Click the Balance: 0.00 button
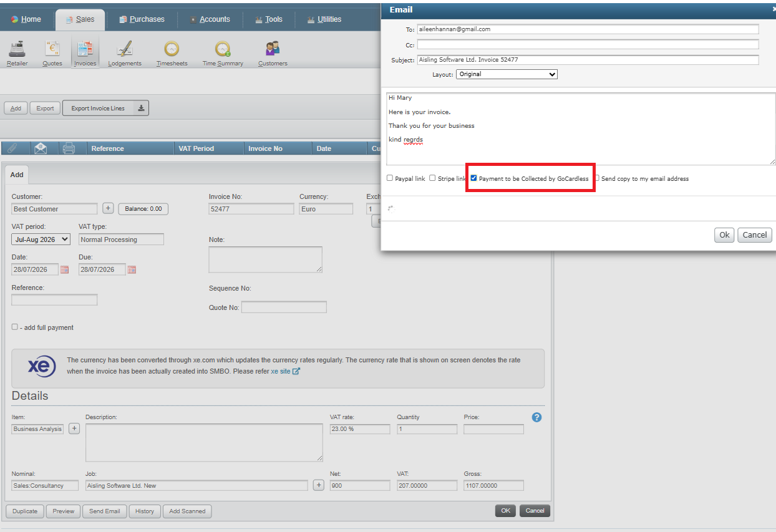Viewport: 776px width, 532px height. click(143, 209)
